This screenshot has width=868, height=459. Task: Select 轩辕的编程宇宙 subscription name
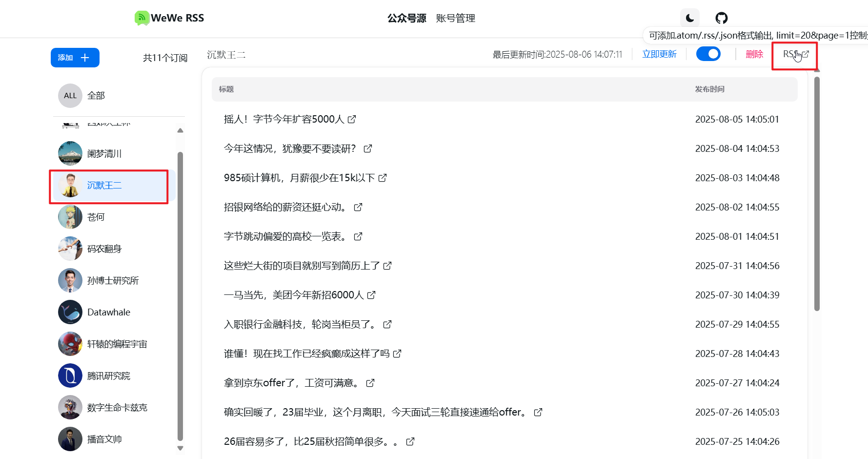(117, 344)
